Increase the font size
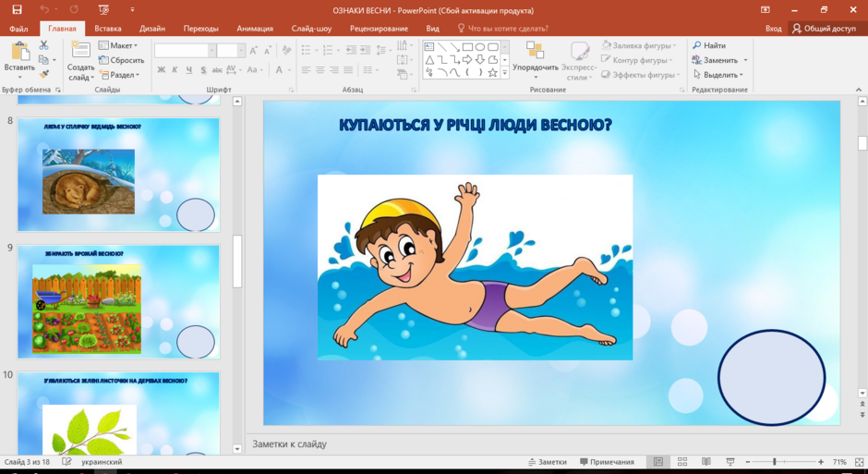Screen dimensions: 868x474 point(254,51)
